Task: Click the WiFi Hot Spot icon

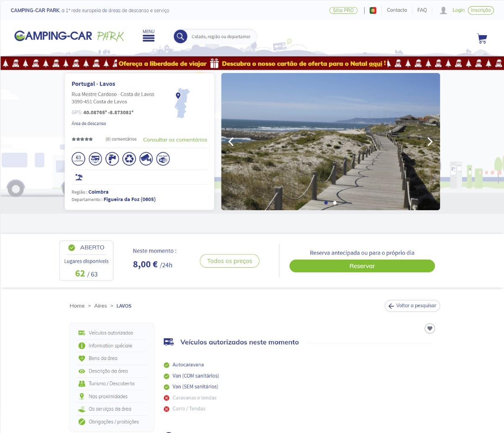Action: pyautogui.click(x=163, y=159)
